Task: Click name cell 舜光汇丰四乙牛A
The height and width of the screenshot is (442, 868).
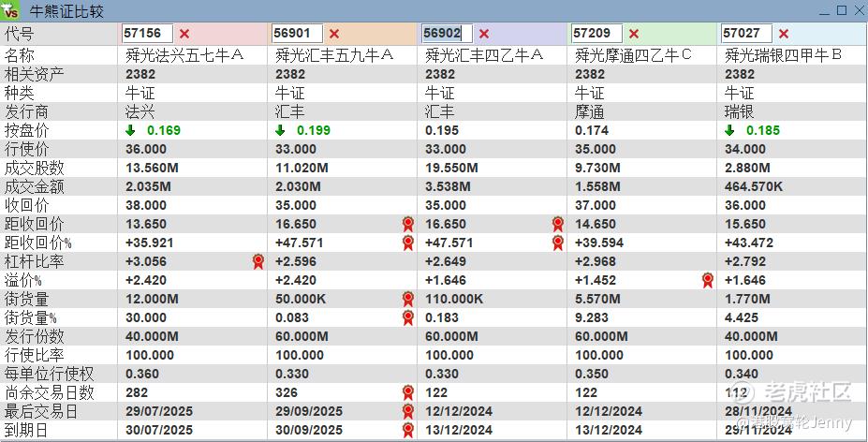Action: click(484, 55)
